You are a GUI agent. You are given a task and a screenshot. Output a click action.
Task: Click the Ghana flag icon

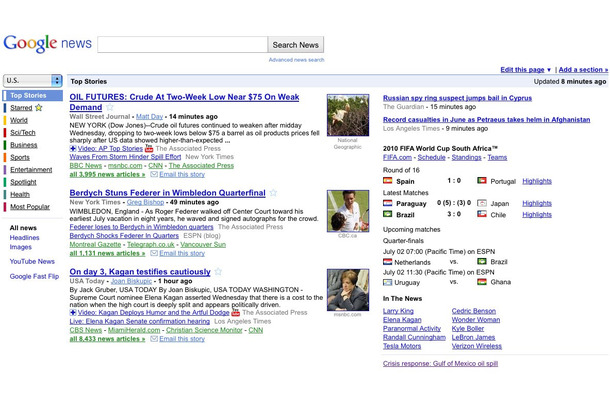pyautogui.click(x=482, y=282)
